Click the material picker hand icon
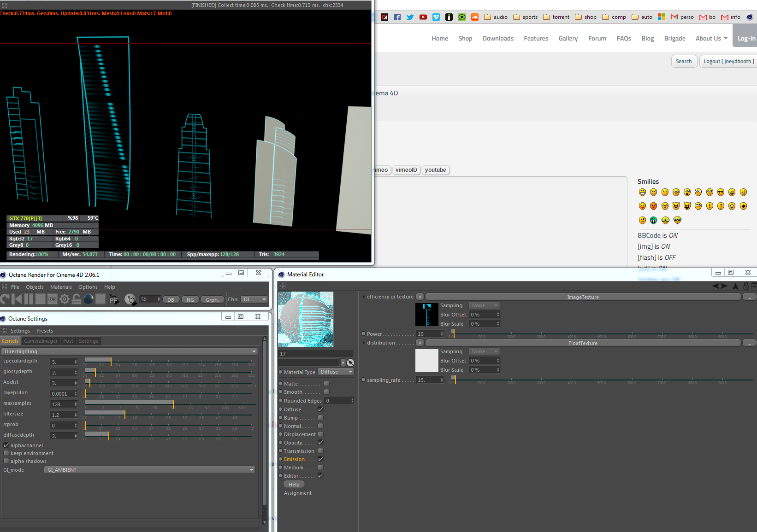This screenshot has width=757, height=532. click(130, 300)
